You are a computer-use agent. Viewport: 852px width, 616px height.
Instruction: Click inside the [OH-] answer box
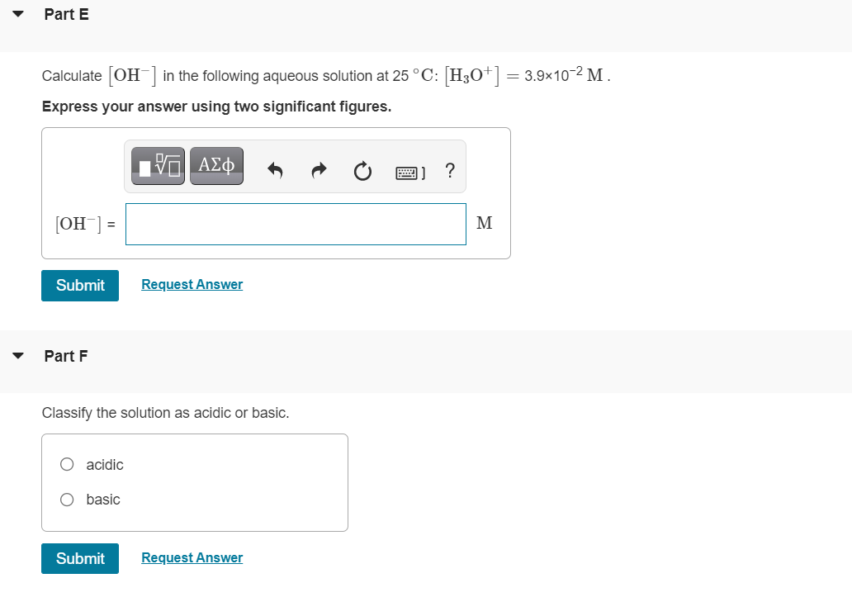pyautogui.click(x=296, y=224)
